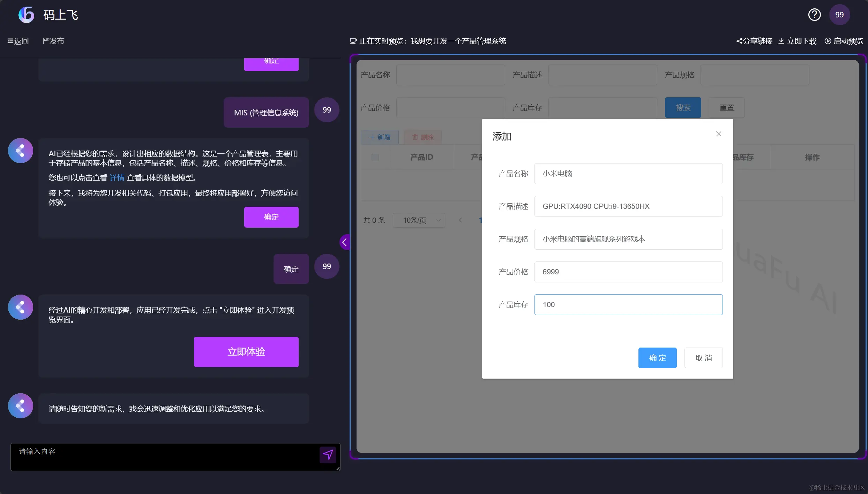This screenshot has height=494, width=868.
Task: Click the 分享链接 share icon
Action: coord(739,41)
